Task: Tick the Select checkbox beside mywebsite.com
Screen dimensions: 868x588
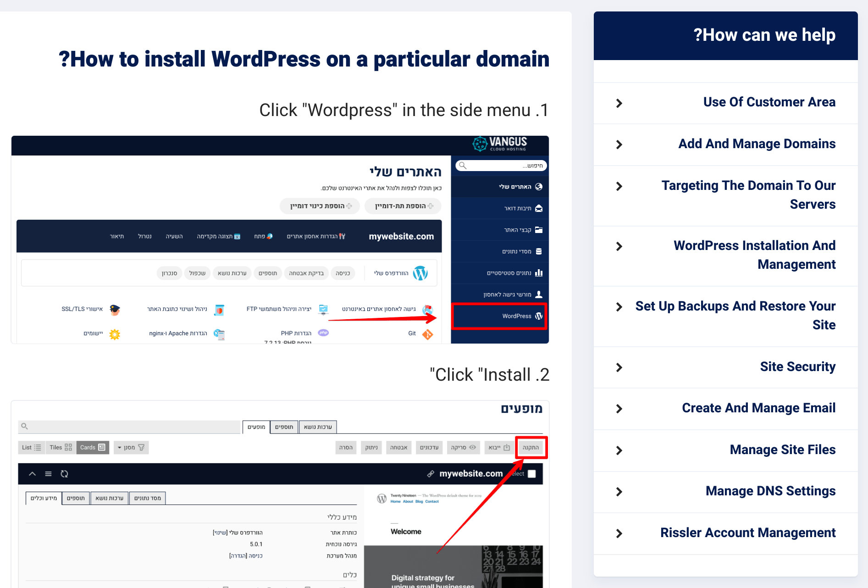Action: click(532, 474)
